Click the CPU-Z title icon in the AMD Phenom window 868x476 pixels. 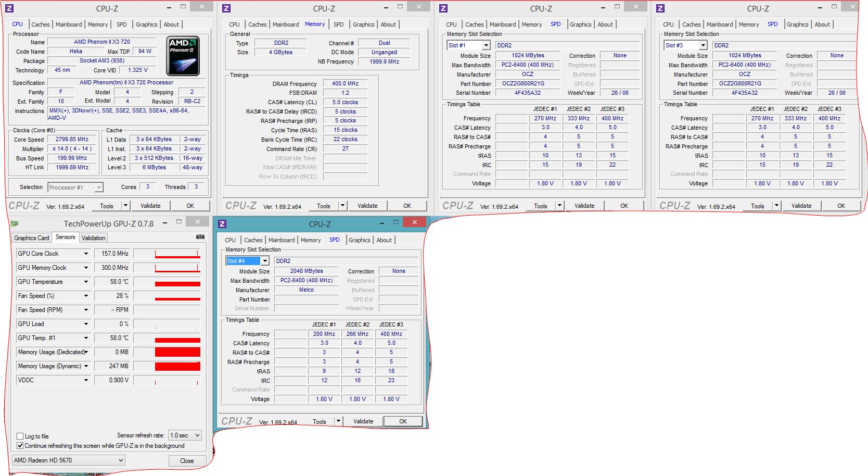coord(9,8)
